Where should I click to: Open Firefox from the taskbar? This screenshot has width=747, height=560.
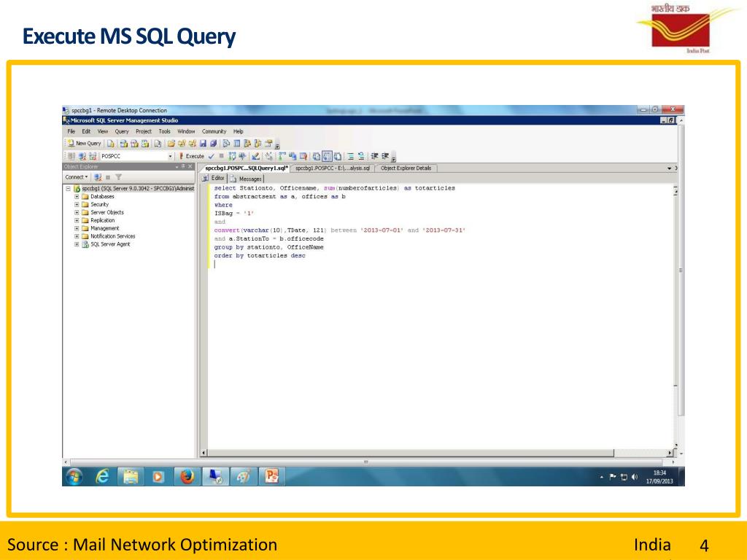point(187,476)
